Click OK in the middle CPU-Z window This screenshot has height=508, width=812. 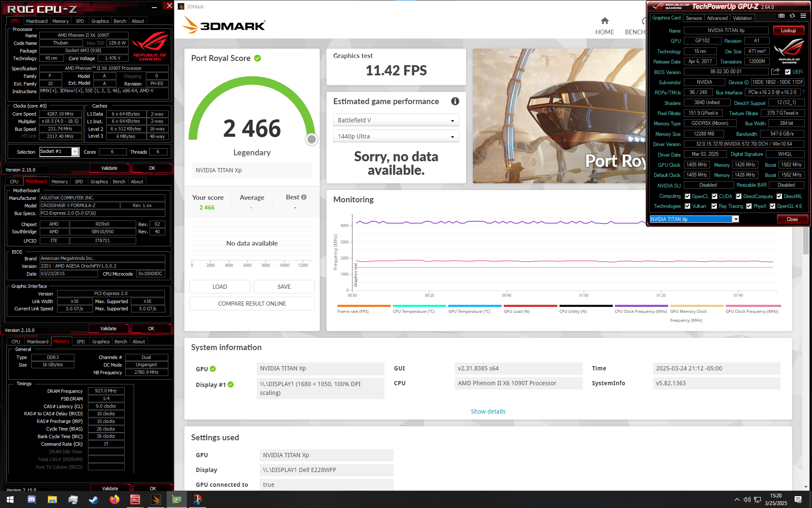click(x=151, y=329)
